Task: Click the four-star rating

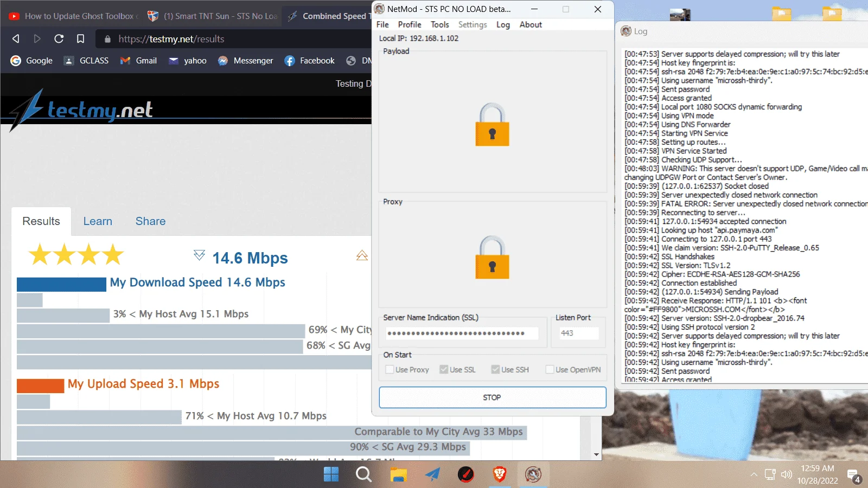Action: click(x=76, y=254)
